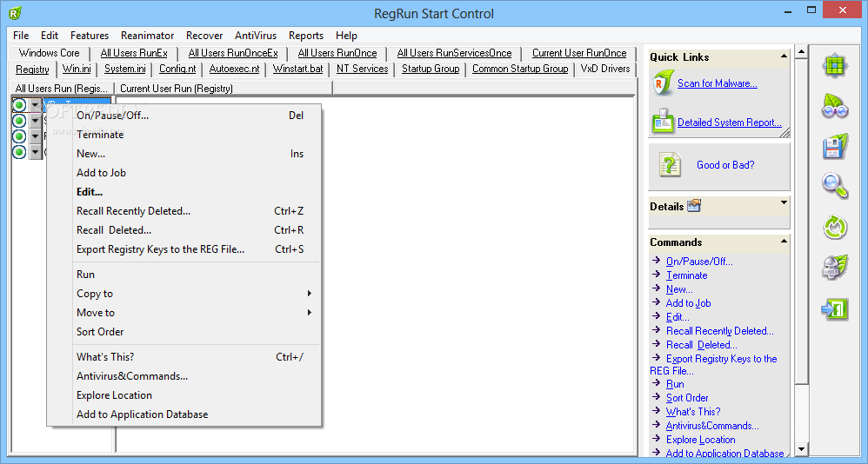Viewport: 868px width, 464px height.
Task: Click Antivirus&Commands... link in Commands panel
Action: (712, 426)
